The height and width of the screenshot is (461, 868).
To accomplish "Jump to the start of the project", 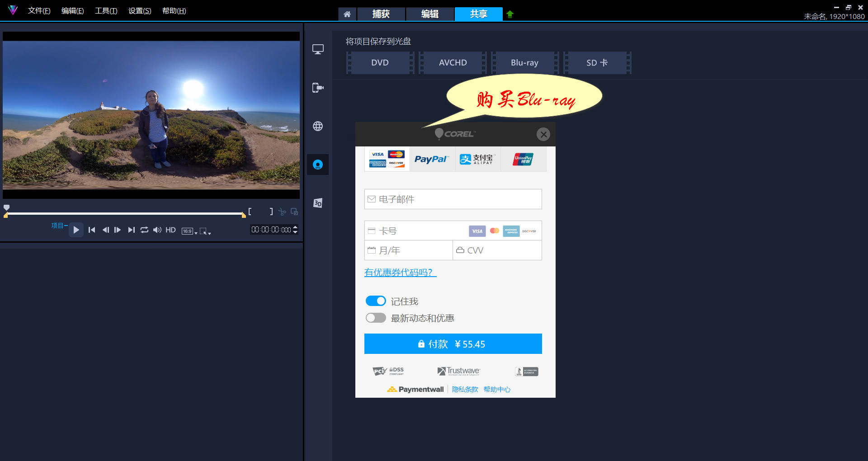I will click(x=92, y=230).
